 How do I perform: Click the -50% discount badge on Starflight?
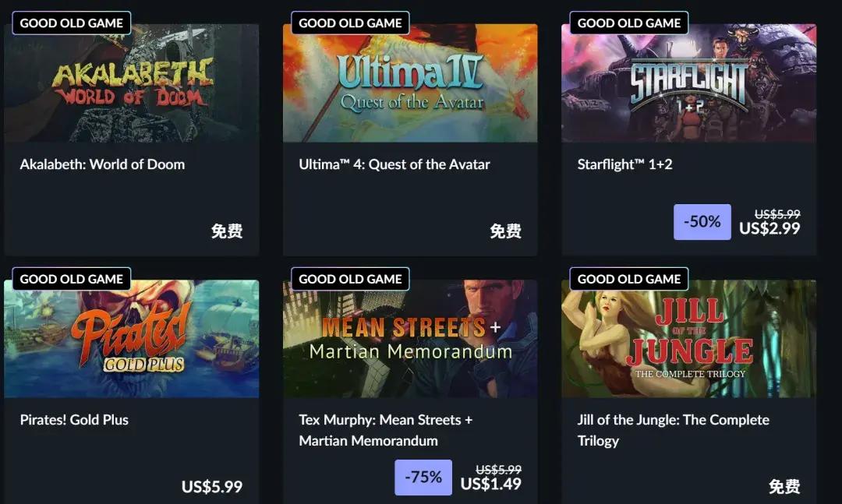(x=702, y=222)
